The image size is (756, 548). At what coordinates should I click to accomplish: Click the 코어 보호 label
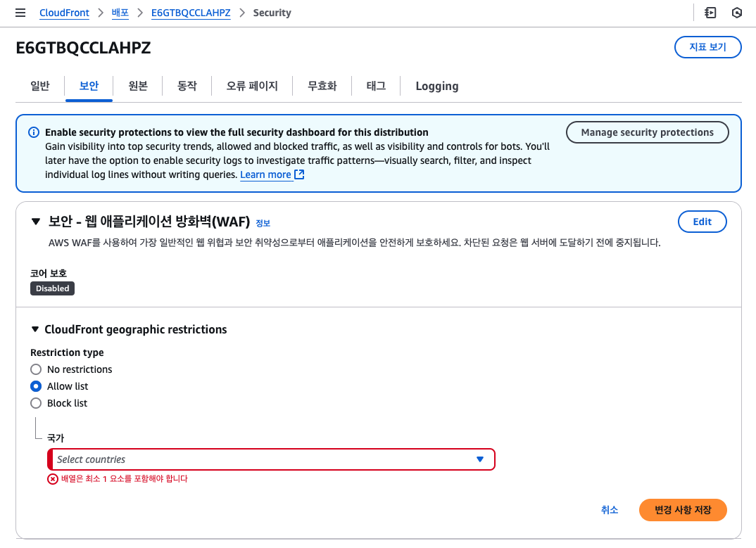(x=48, y=273)
